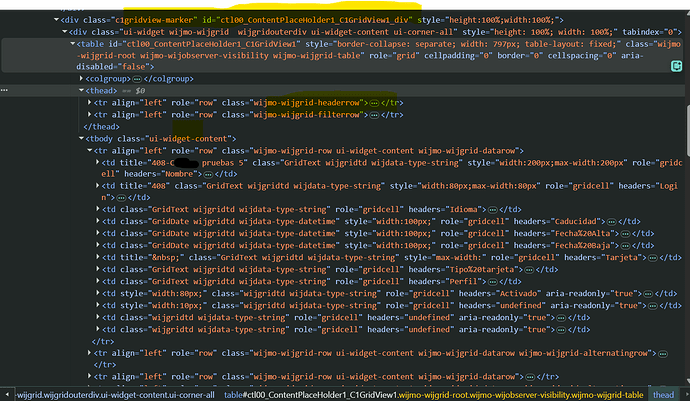Expand the Activado td node
This screenshot has height=401, width=690.
coord(98,293)
